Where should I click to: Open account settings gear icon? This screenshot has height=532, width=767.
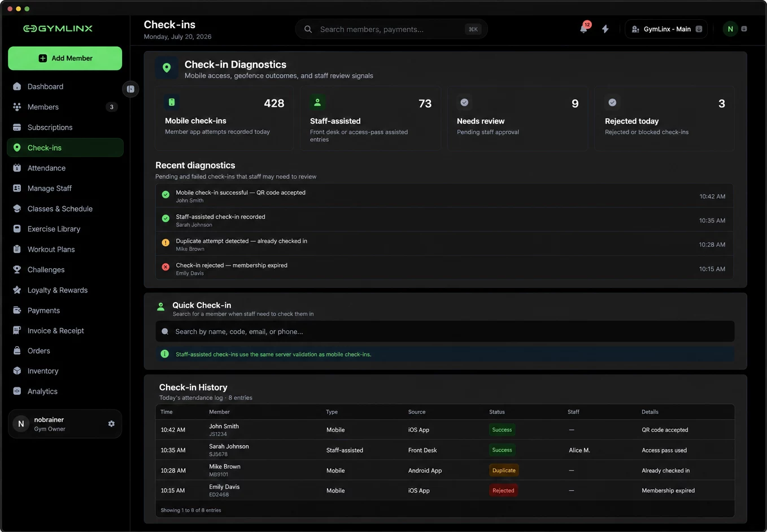click(x=111, y=424)
